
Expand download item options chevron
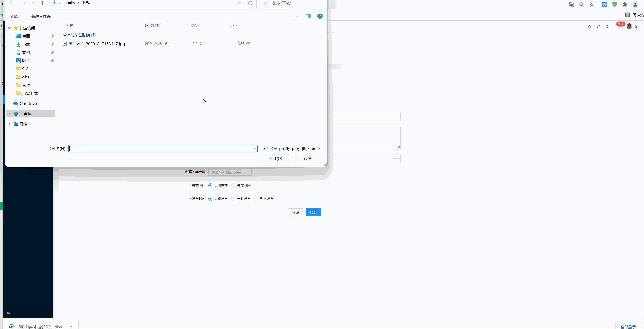71,327
